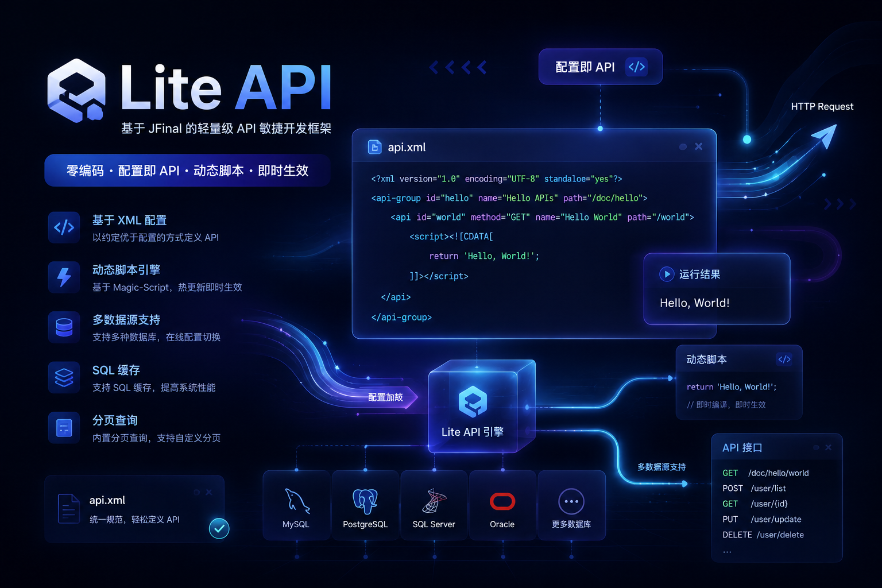The width and height of the screenshot is (882, 588).
Task: Click the Hello, World! result text
Action: [695, 303]
